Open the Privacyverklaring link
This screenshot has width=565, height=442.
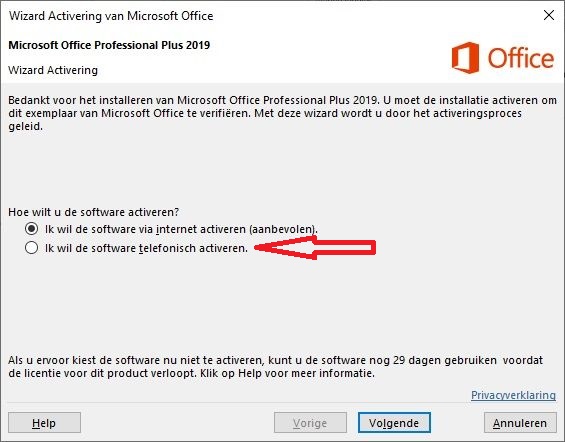click(513, 395)
